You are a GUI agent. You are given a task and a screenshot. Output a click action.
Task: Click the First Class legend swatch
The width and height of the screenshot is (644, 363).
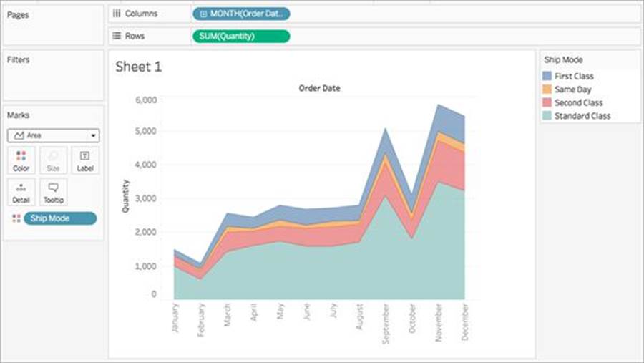click(x=547, y=76)
